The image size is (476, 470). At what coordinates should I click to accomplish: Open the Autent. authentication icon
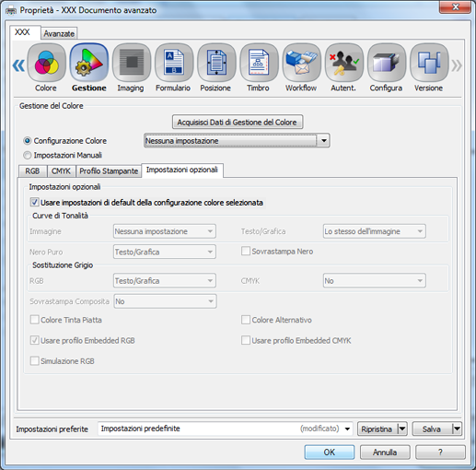(344, 63)
